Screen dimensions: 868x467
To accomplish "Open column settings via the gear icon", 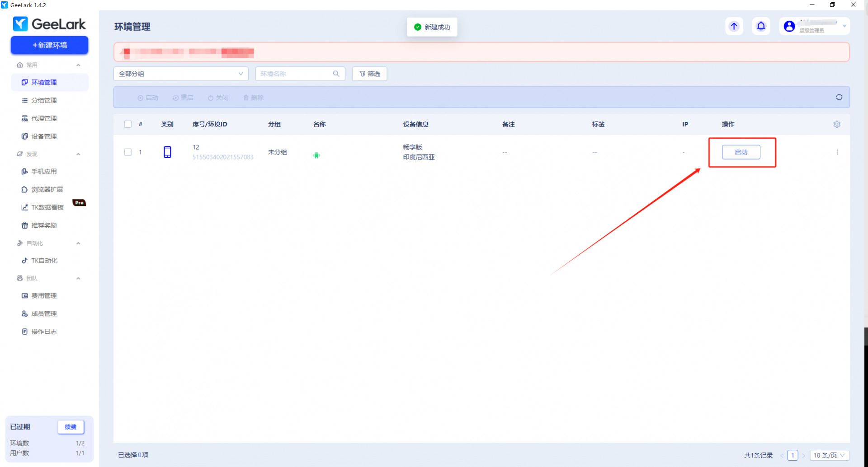I will [x=837, y=124].
